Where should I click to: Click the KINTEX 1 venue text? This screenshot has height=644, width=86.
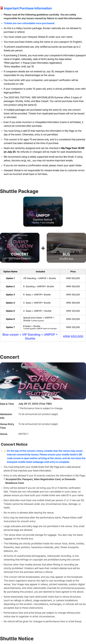tap(23, 434)
